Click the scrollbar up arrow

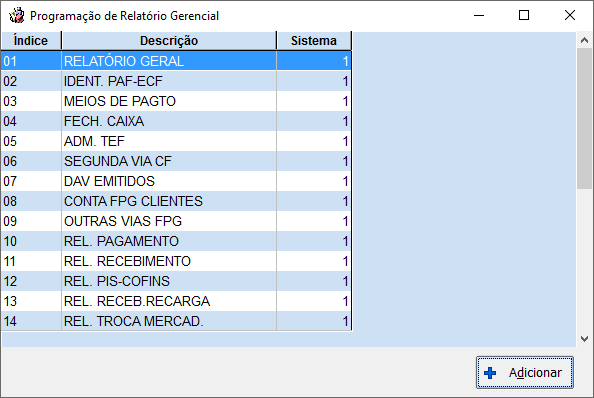pyautogui.click(x=584, y=40)
